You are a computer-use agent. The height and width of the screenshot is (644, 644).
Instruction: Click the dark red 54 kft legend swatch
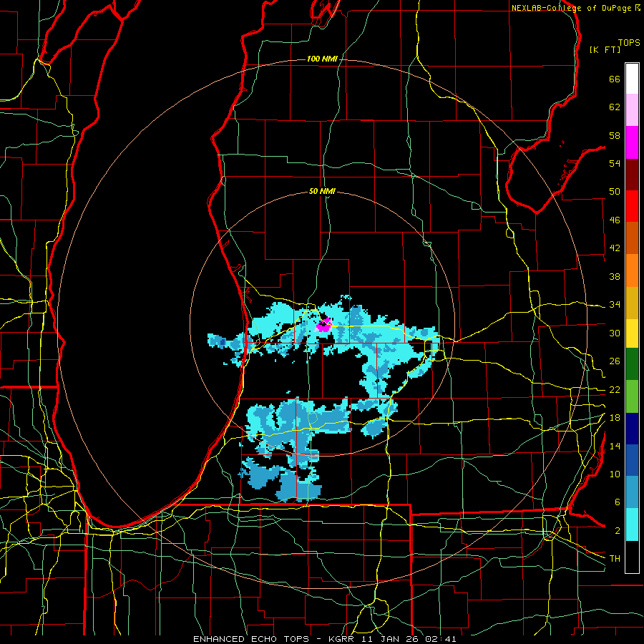[x=632, y=174]
